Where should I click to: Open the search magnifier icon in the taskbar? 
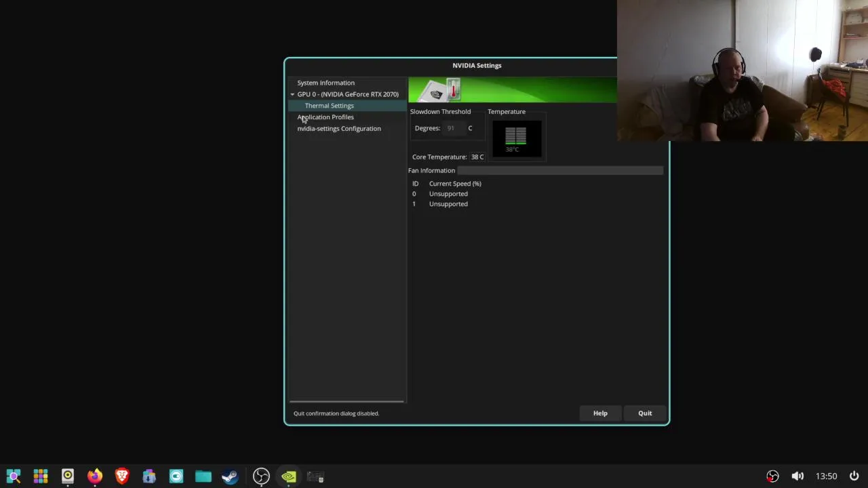click(14, 476)
